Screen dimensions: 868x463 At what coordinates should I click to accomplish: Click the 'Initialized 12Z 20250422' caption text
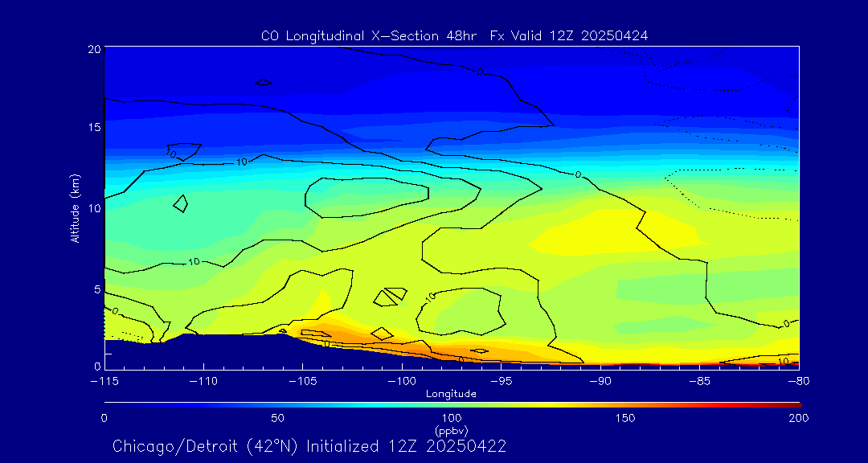point(407,446)
